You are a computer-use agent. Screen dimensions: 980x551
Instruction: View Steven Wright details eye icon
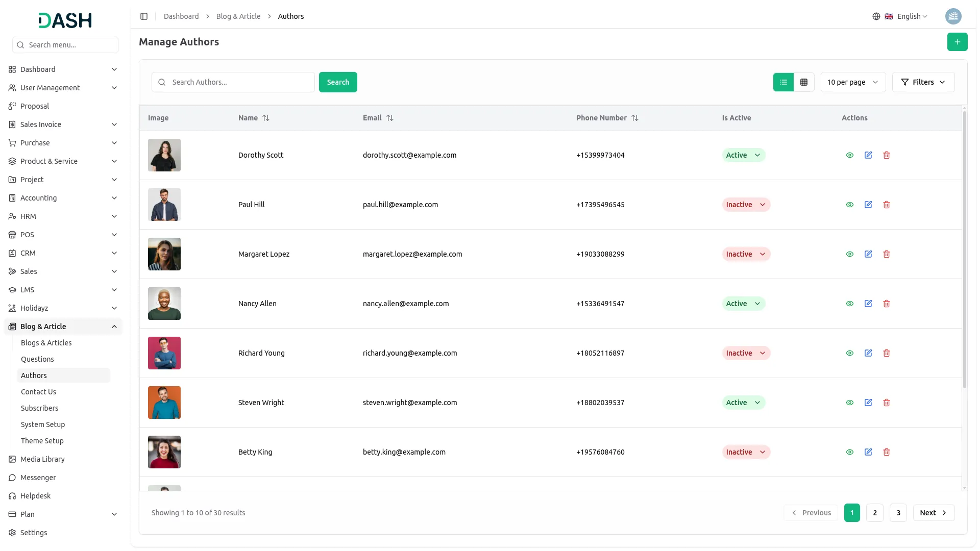coord(850,403)
